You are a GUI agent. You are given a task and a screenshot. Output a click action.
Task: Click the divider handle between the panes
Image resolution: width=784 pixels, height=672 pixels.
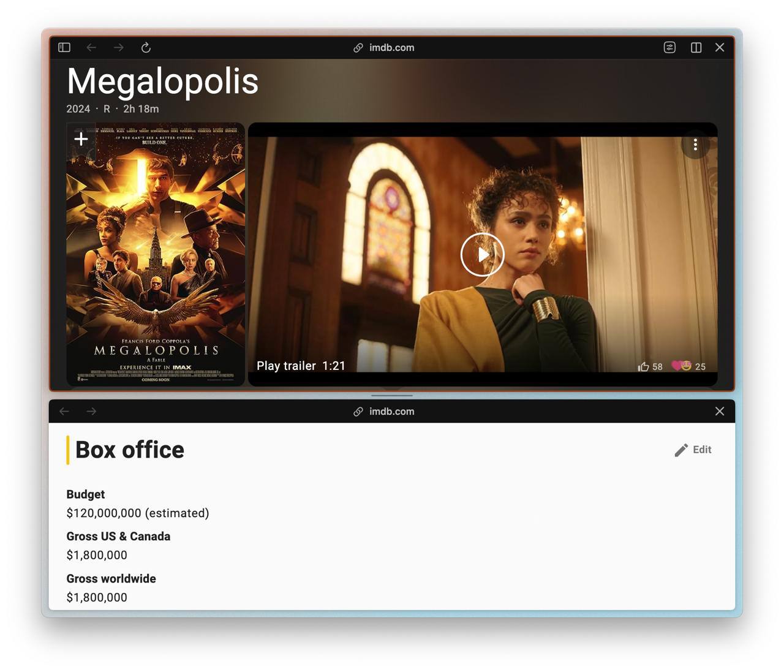[x=392, y=396]
